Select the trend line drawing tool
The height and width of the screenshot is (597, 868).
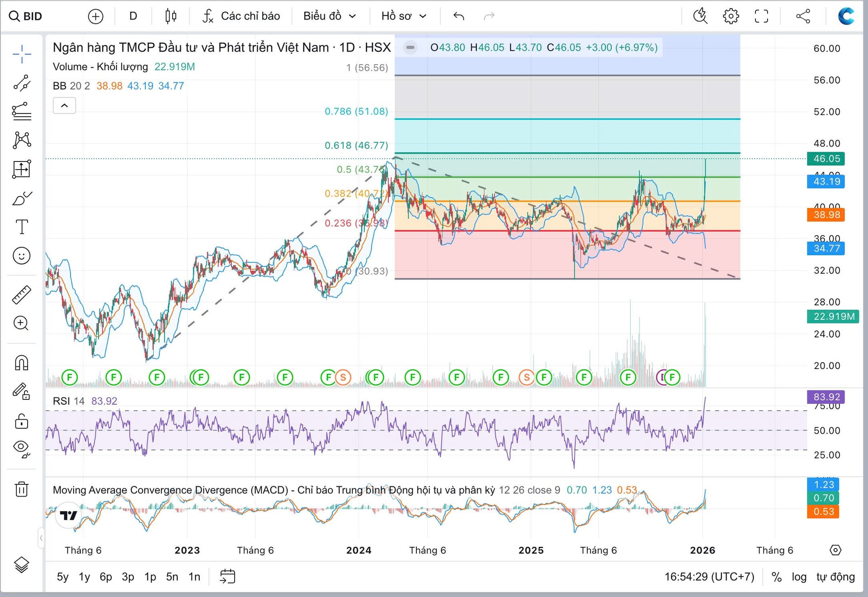point(22,83)
